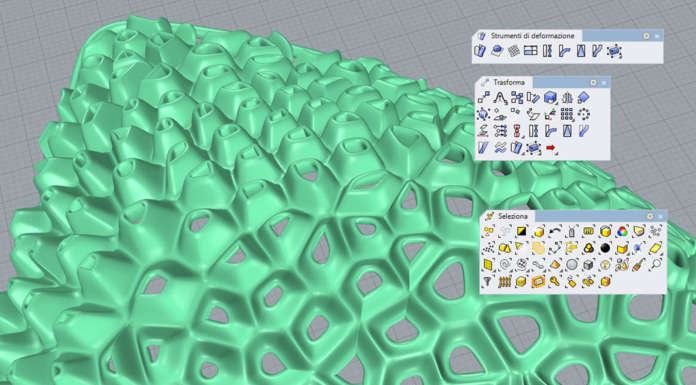This screenshot has width=696, height=385.
Task: Choose the Taper tool in Strumenti di deformazione
Action: click(581, 51)
